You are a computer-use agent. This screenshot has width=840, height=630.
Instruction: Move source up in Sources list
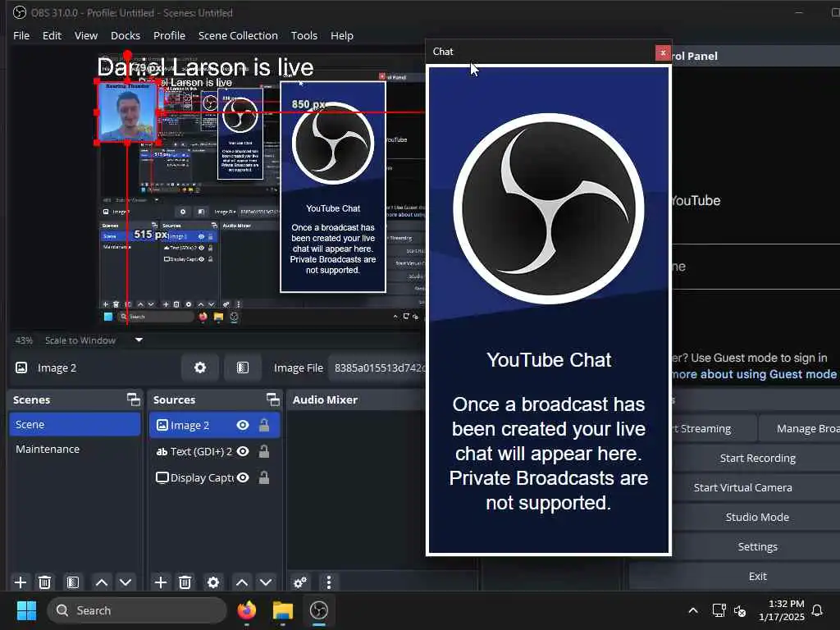tap(242, 582)
